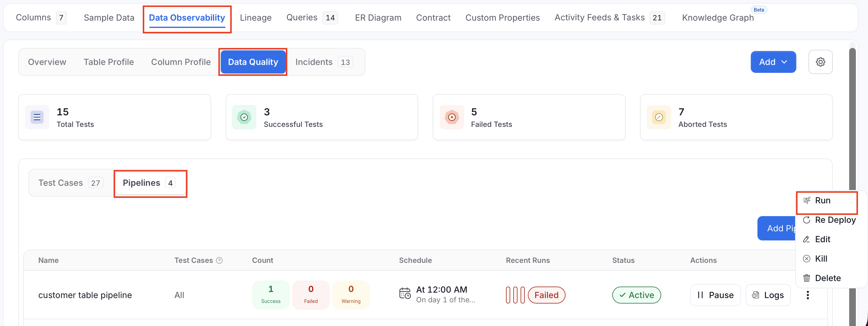Switch to Table Profile sub-tab

point(108,62)
